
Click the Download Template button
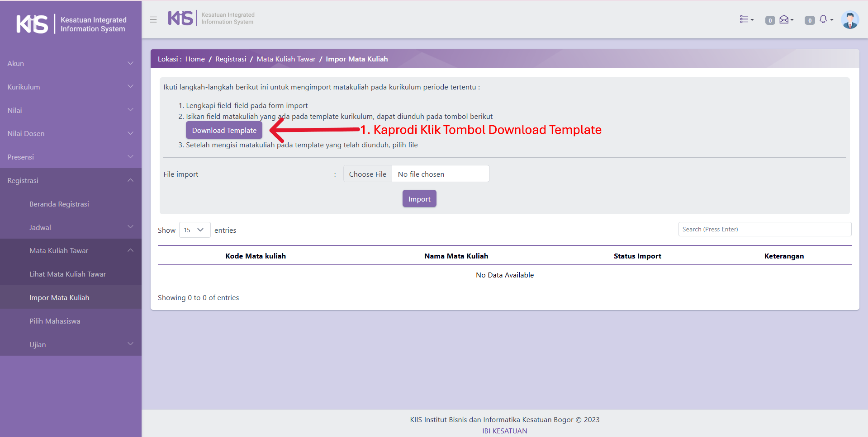[224, 131]
